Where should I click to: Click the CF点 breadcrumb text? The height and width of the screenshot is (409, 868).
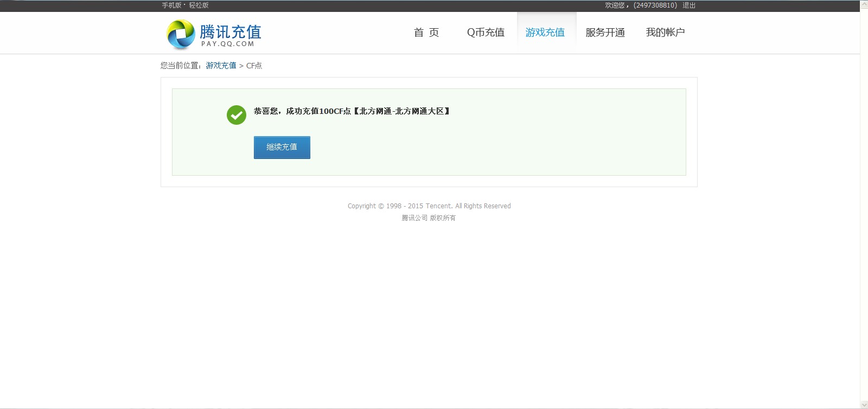(254, 66)
